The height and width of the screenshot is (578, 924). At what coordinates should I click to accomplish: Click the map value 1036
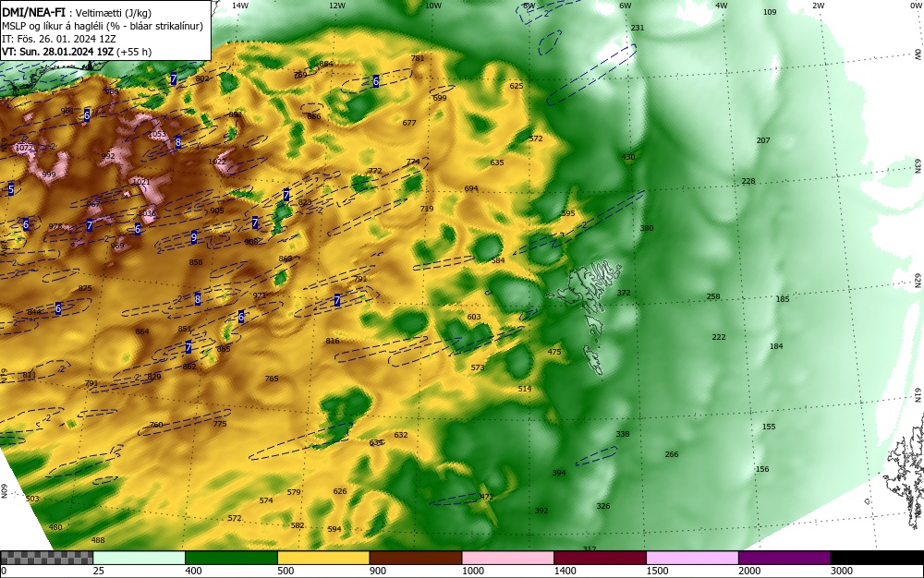[x=147, y=213]
